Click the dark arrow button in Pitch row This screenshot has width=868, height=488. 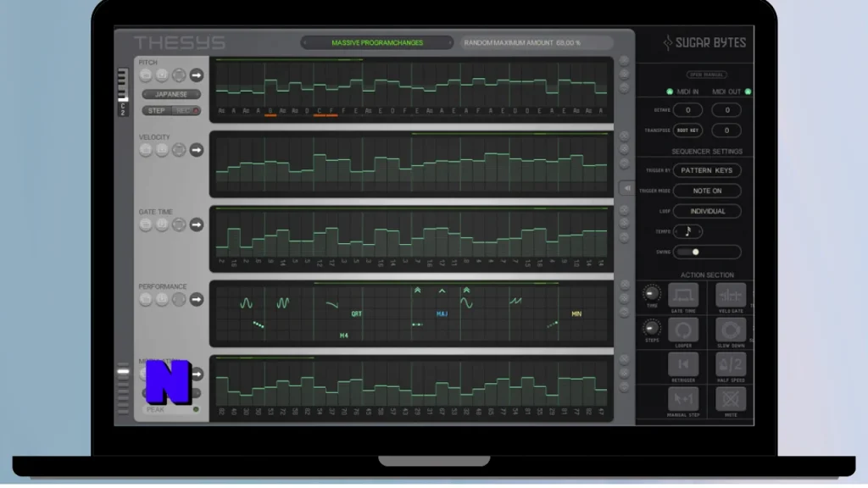coord(197,75)
